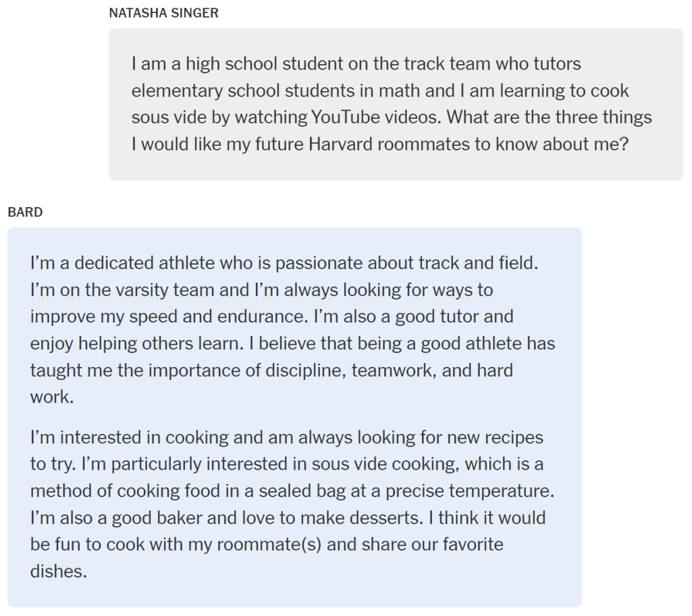
Task: Click 'speed and endurance' phrase
Action: [218, 316]
